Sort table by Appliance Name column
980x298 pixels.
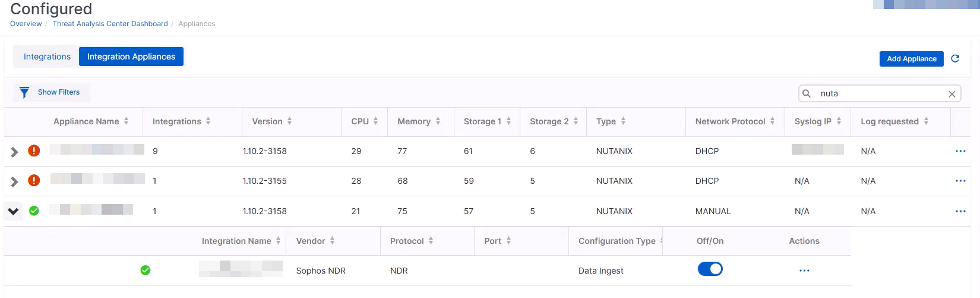point(87,121)
